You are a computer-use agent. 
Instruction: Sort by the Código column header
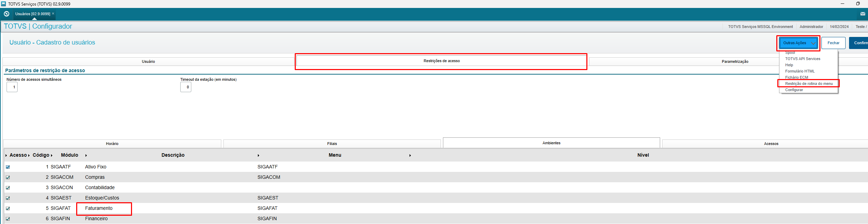[x=41, y=155]
